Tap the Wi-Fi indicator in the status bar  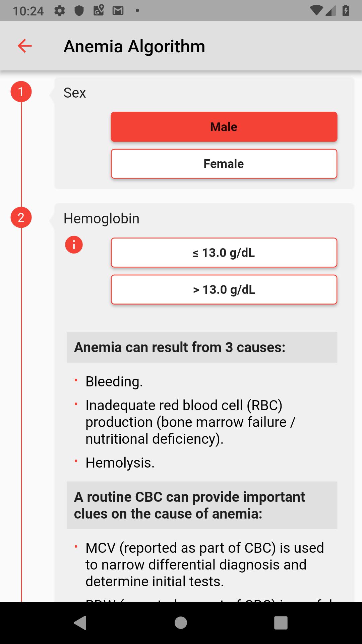click(317, 10)
